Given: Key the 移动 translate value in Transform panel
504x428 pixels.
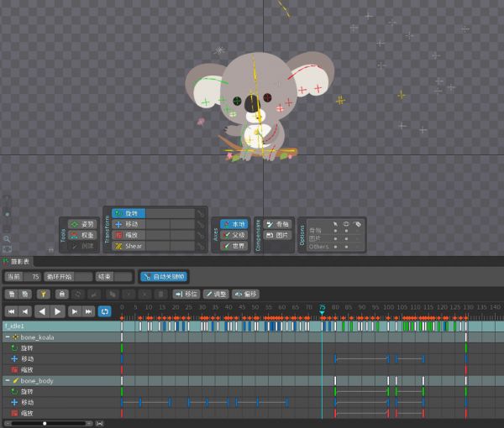Looking at the screenshot, I should tap(201, 224).
